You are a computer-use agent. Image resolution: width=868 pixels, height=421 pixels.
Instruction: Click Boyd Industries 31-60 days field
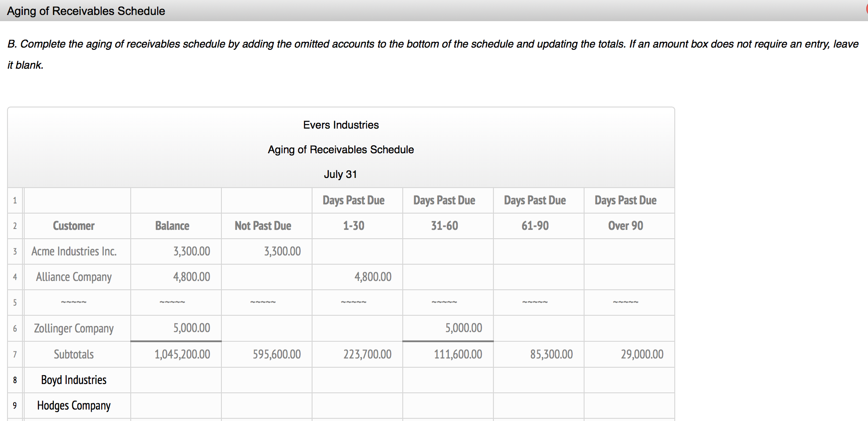click(448, 380)
